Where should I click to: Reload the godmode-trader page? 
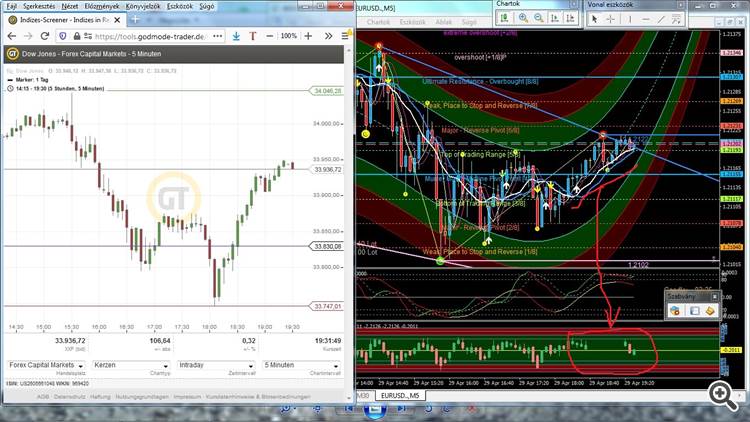click(45, 36)
